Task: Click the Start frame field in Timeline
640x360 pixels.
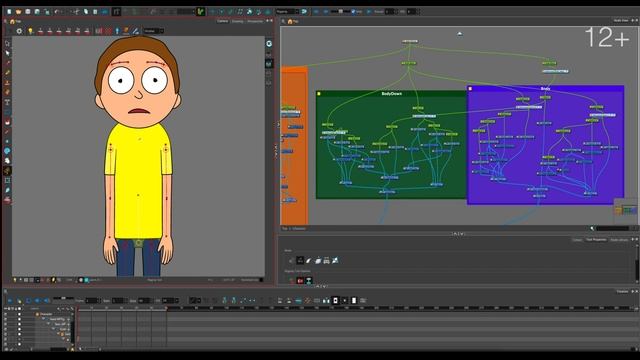Action: (x=118, y=300)
